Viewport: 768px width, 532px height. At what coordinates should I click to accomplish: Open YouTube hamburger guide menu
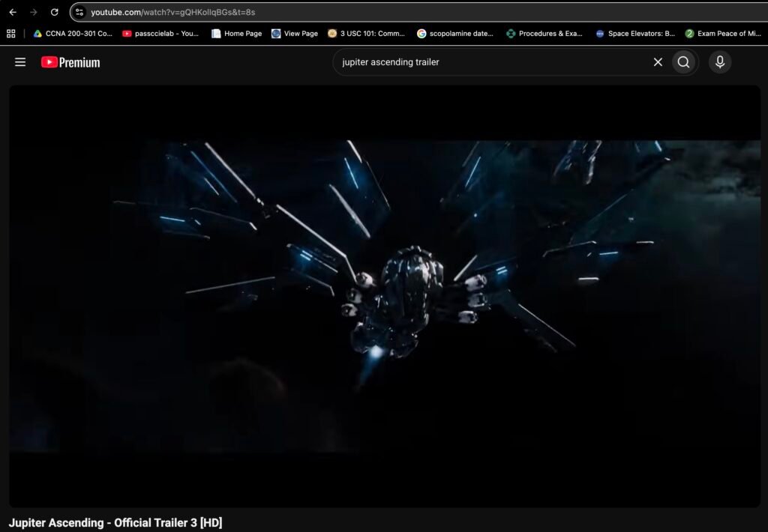coord(20,62)
